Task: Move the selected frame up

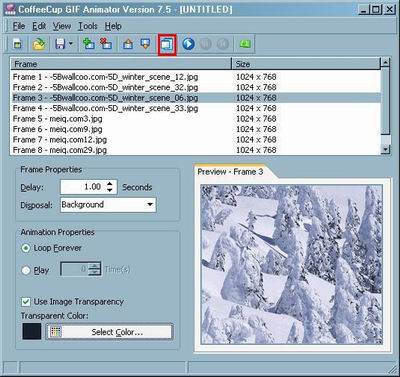Action: (x=128, y=44)
